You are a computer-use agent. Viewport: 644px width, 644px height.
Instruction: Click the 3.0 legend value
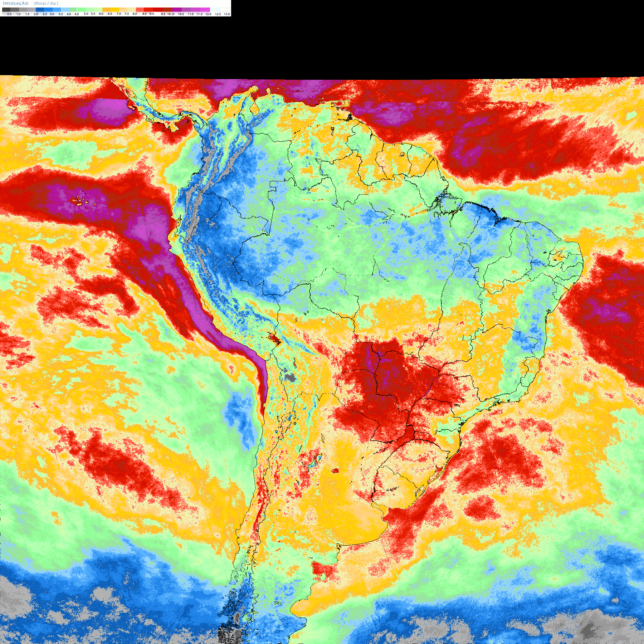(x=52, y=14)
